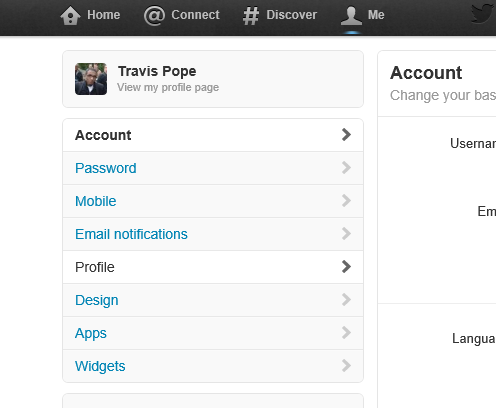Click View my profile page link

(x=168, y=87)
